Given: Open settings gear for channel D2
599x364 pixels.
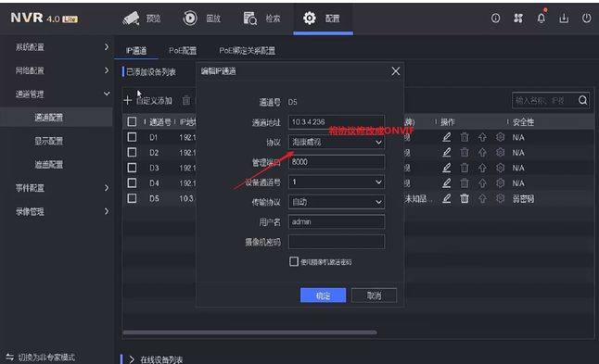Looking at the screenshot, I should tap(500, 153).
